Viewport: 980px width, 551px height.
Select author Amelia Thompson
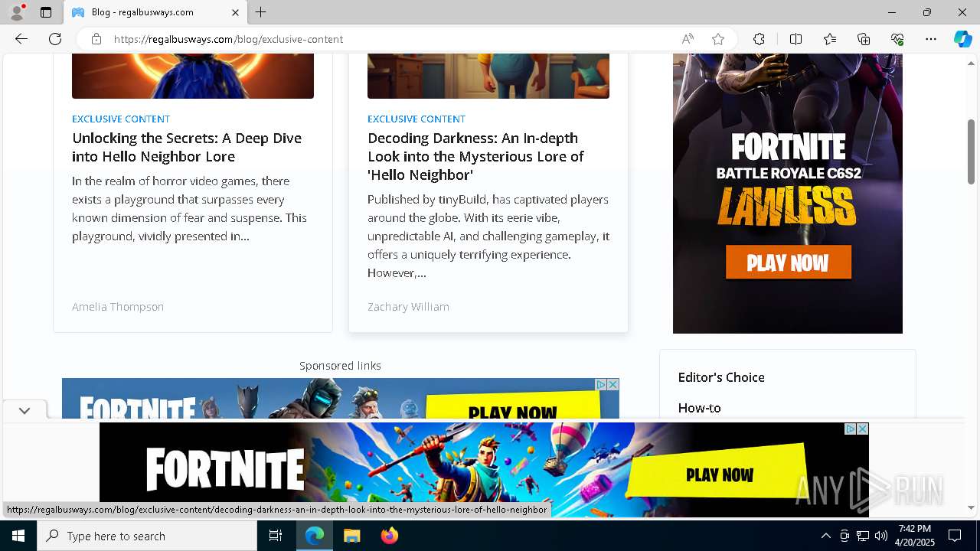(x=118, y=307)
